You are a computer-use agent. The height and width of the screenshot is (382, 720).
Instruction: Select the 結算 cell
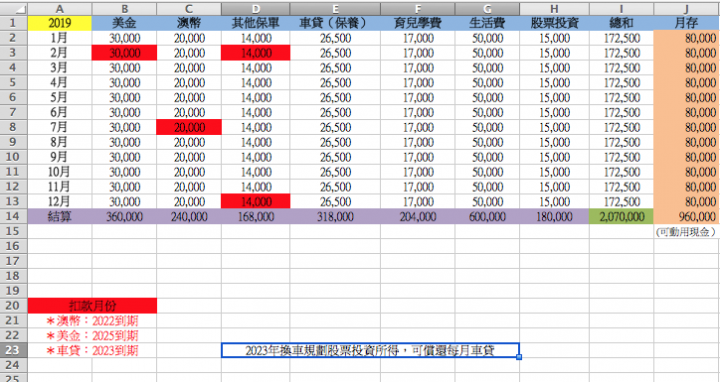[x=60, y=217]
